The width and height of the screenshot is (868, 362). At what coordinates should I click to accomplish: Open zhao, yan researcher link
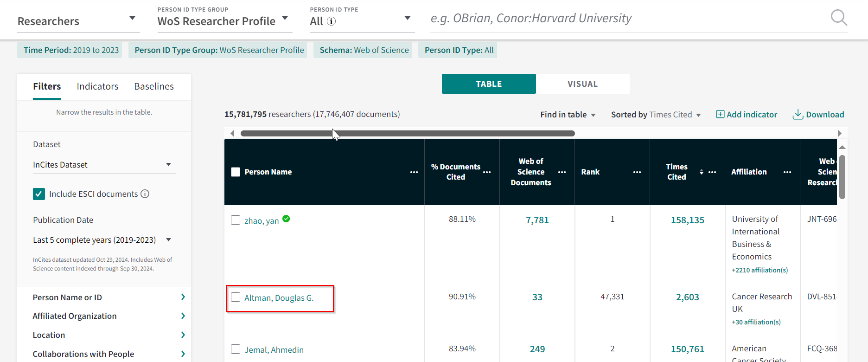click(x=262, y=221)
